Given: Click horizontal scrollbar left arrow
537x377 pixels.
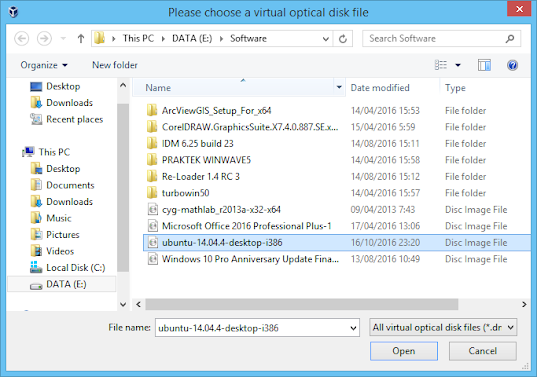Looking at the screenshot, I should 138,304.
